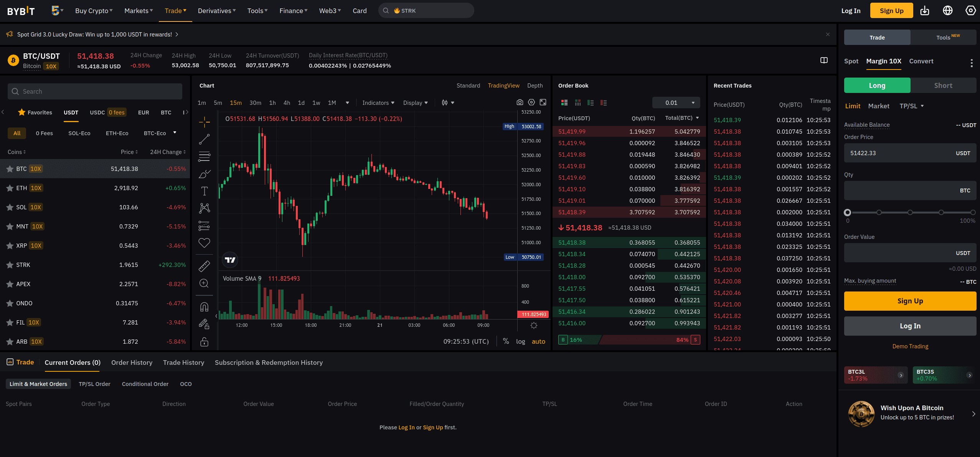Select the crosshair cursor tool on chart toolbar

click(x=204, y=122)
